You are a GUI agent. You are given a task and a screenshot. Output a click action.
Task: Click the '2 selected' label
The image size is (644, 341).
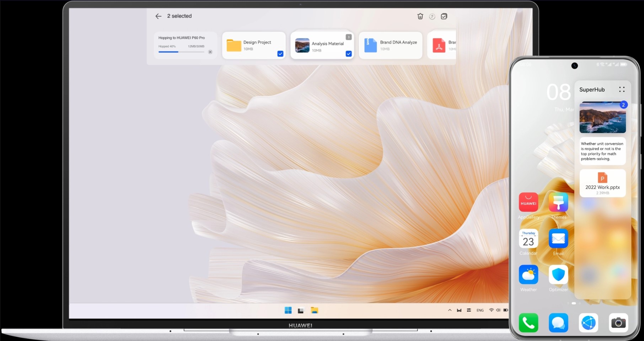[179, 16]
